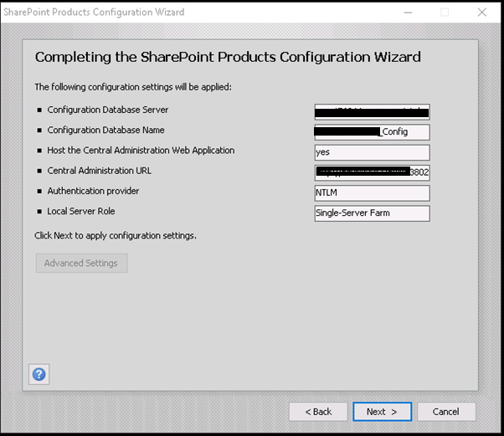The image size is (504, 436).
Task: Click the Central Administration URL value field
Action: (373, 172)
